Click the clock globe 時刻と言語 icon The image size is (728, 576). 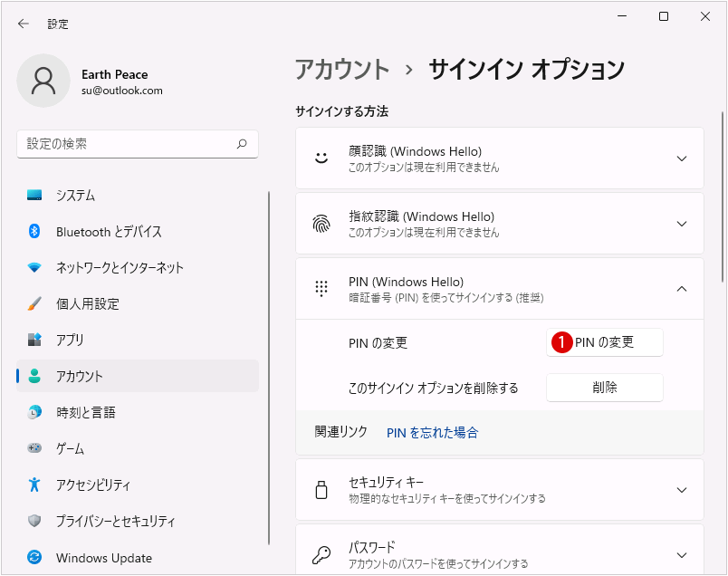tap(34, 412)
